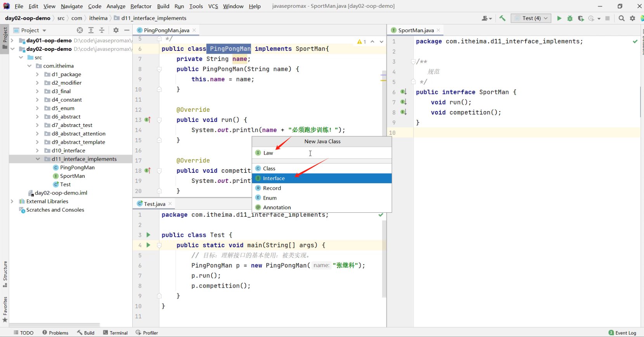The height and width of the screenshot is (337, 644).
Task: Click the Project panel settings gear
Action: [116, 30]
